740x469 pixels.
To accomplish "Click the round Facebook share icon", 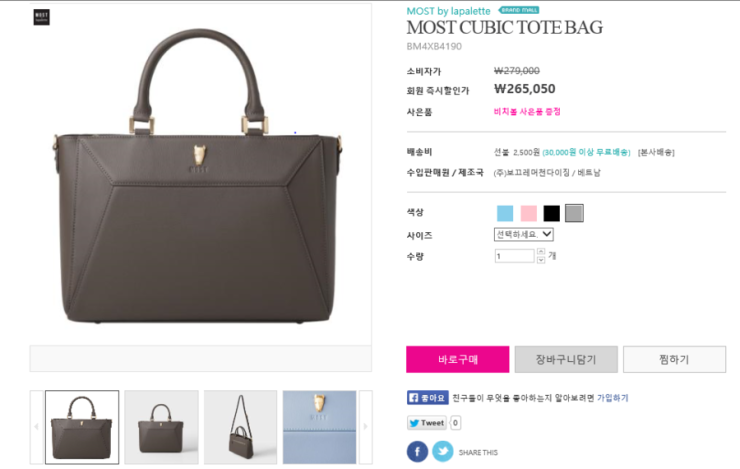I will click(417, 452).
